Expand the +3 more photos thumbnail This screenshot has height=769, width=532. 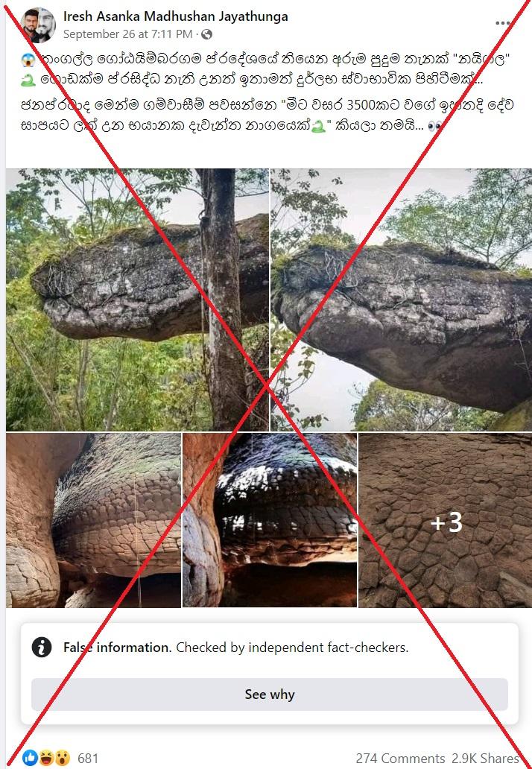(x=446, y=520)
